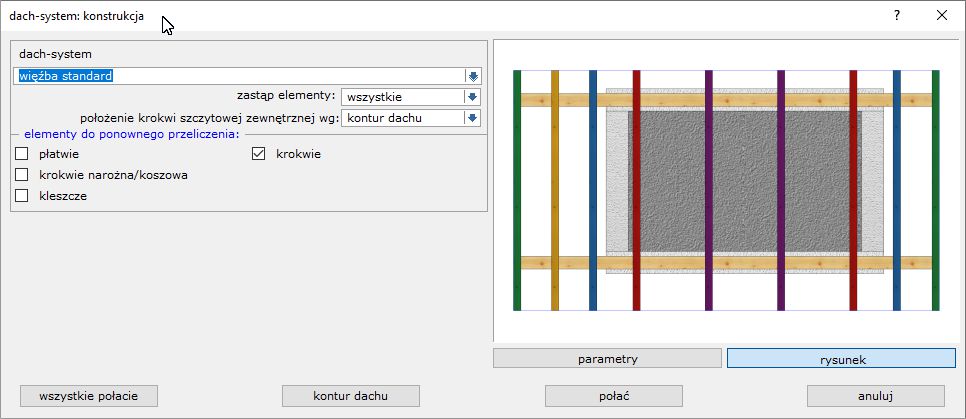This screenshot has width=966, height=419.
Task: Close the dach-system konstrukcja dialog
Action: [x=942, y=15]
